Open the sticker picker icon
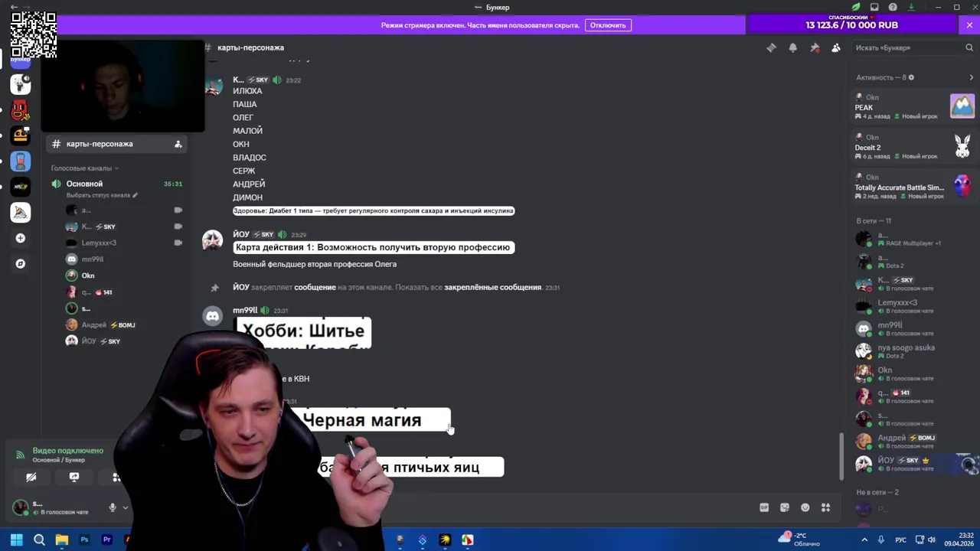The width and height of the screenshot is (980, 551). 785,507
